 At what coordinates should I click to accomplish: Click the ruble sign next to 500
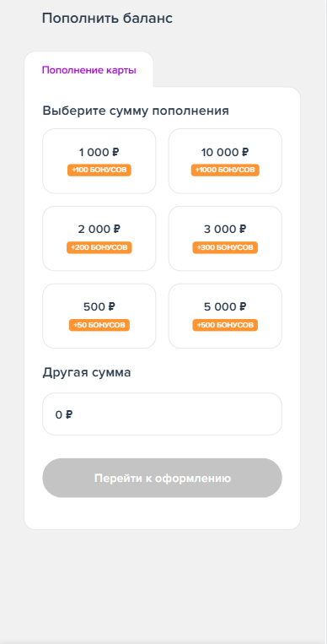coord(111,306)
